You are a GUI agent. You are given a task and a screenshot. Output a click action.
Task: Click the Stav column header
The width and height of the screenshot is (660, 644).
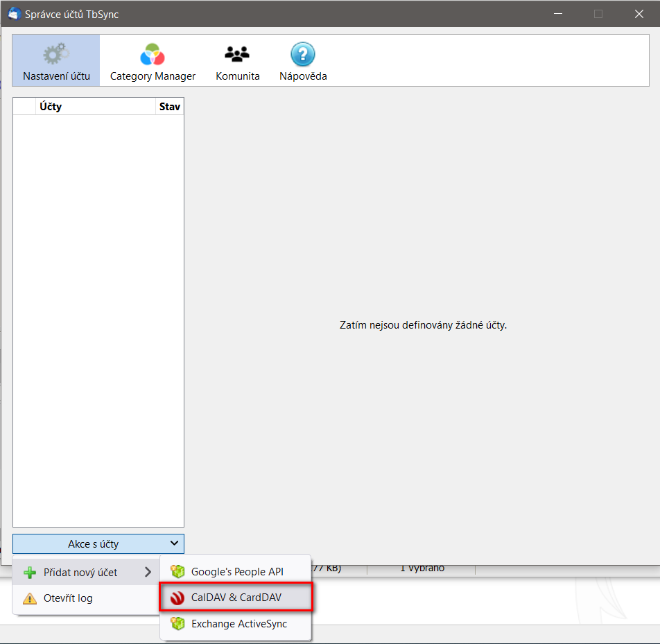[170, 107]
